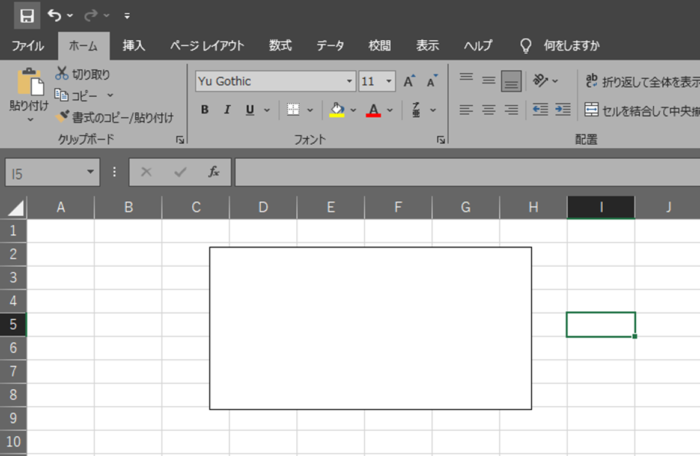700x456 pixels.
Task: Click the insert function fx icon
Action: (x=213, y=172)
